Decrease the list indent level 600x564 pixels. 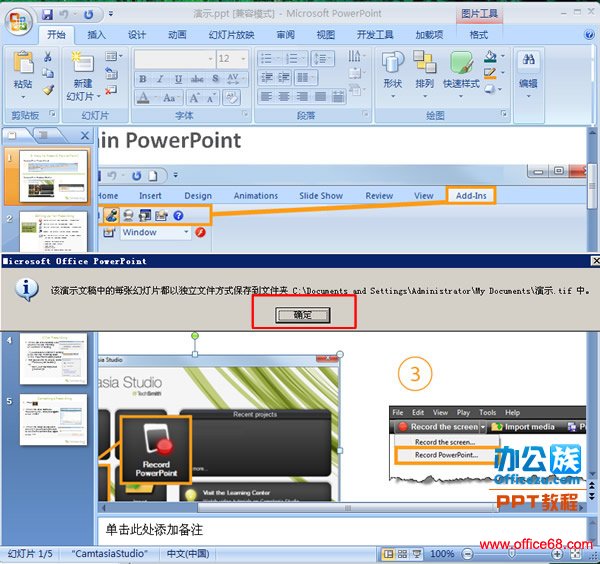click(x=266, y=78)
